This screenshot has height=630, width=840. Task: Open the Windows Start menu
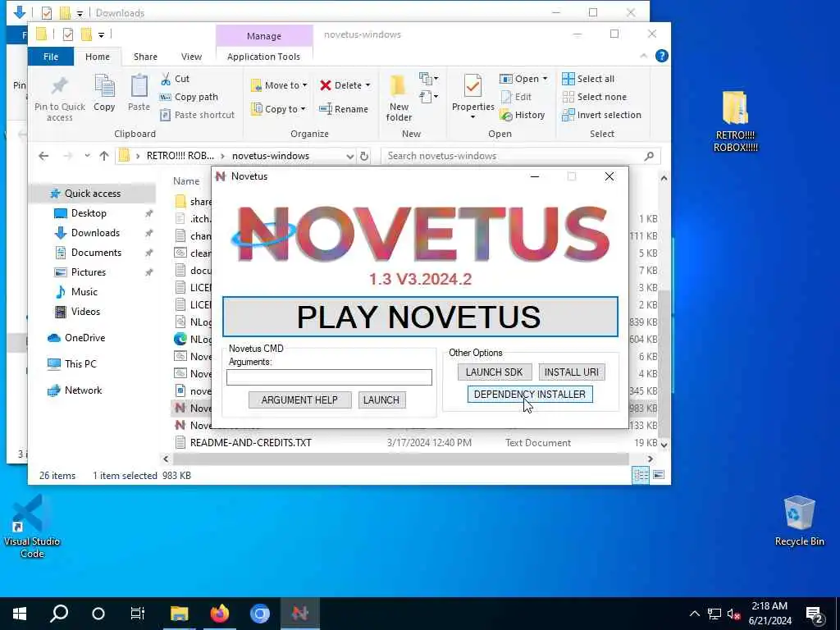pyautogui.click(x=20, y=614)
